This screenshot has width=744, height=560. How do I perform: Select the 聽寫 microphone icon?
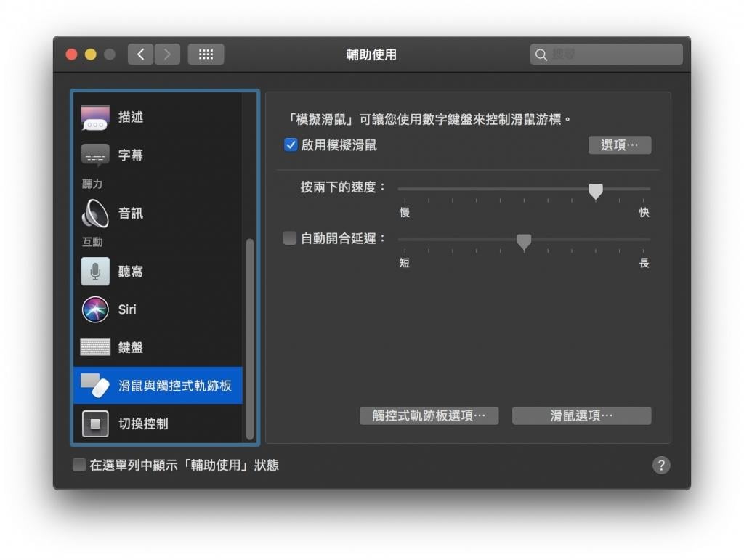[x=95, y=271]
